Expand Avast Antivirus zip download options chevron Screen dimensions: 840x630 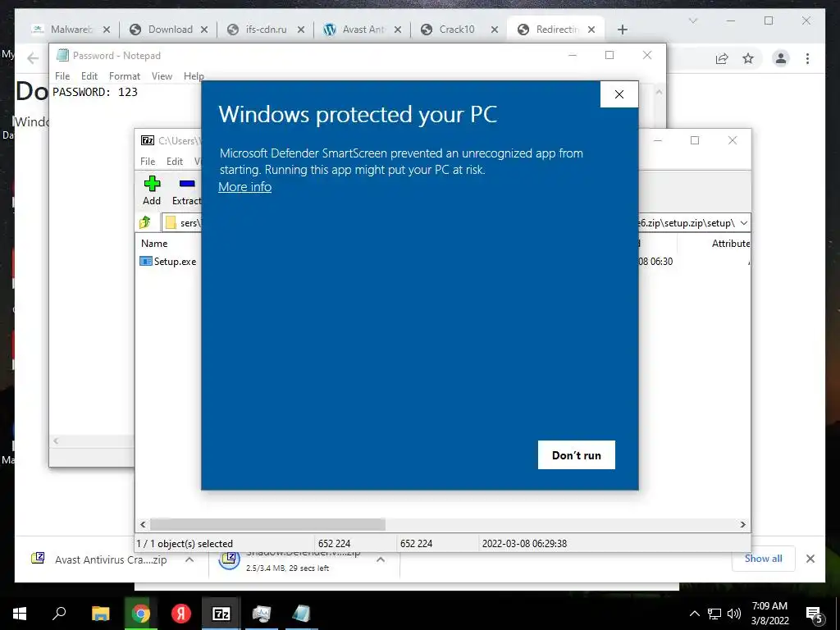pyautogui.click(x=189, y=559)
